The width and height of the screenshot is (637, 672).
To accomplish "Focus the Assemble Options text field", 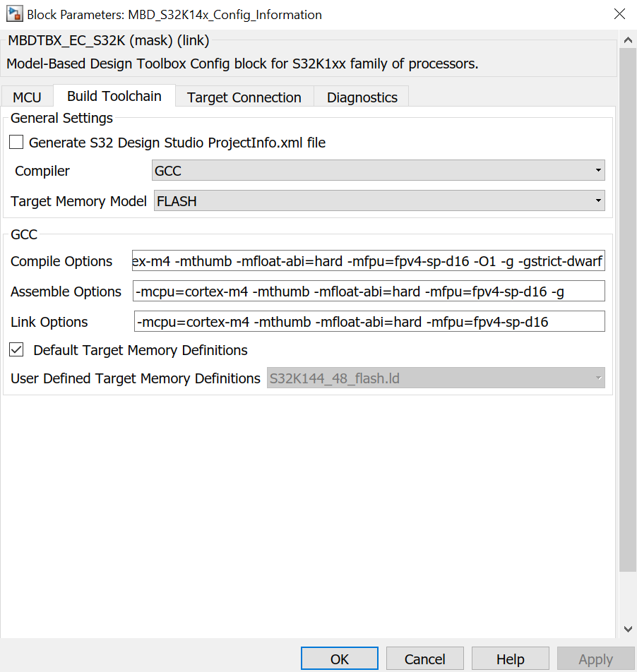I will click(x=368, y=292).
